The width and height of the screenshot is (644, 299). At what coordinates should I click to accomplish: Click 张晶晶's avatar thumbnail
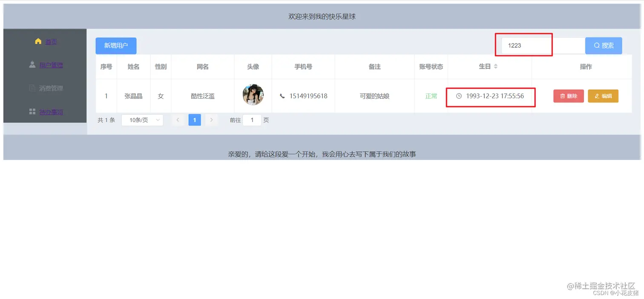(253, 95)
